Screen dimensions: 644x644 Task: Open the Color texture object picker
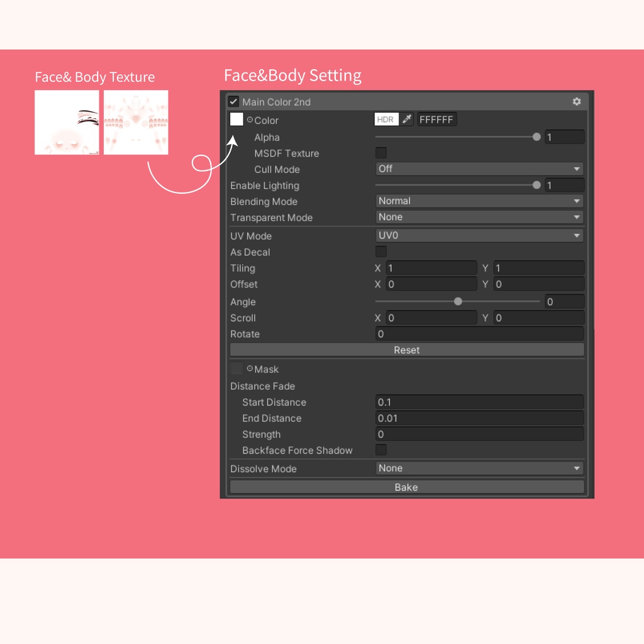[x=250, y=119]
